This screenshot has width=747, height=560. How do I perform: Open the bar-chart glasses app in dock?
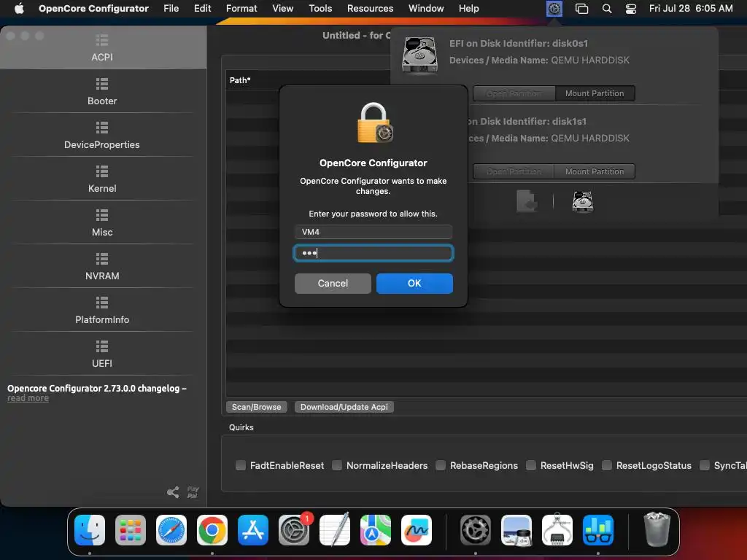point(598,529)
